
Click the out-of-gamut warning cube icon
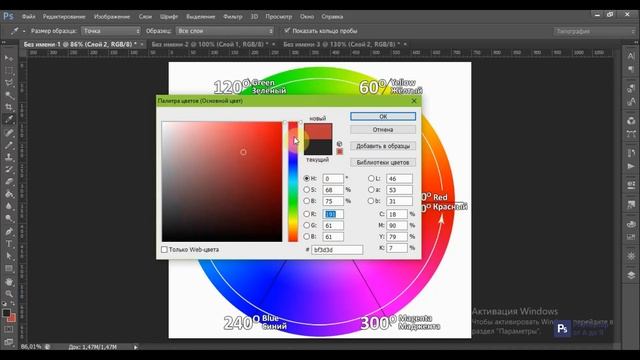click(339, 144)
